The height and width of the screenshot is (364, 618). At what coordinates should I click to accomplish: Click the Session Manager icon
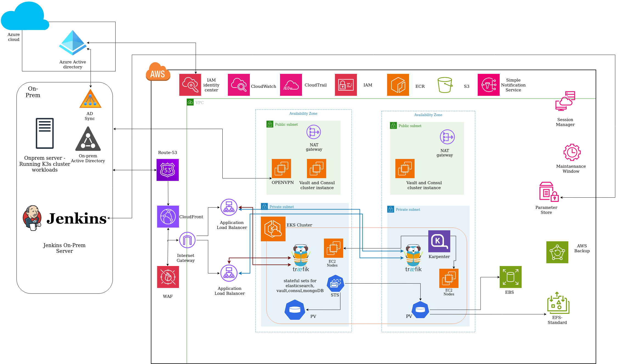pyautogui.click(x=565, y=101)
